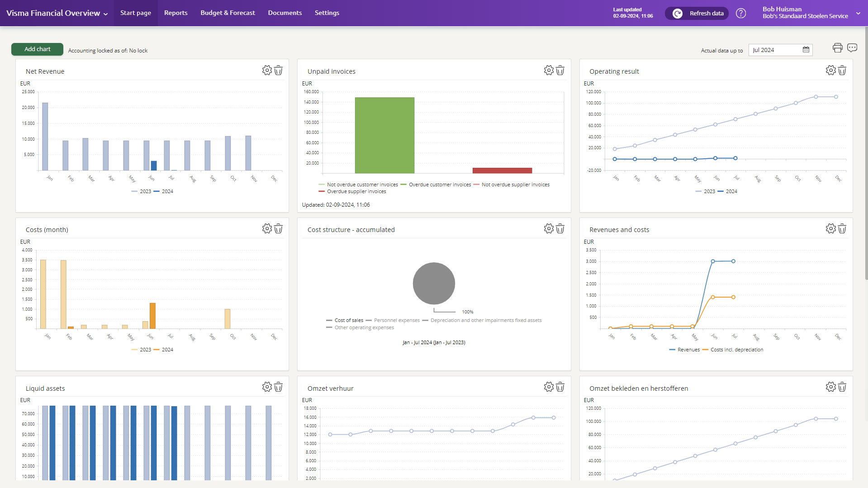Screen dimensions: 868x488
Task: Open settings for Net Revenue chart
Action: [267, 71]
